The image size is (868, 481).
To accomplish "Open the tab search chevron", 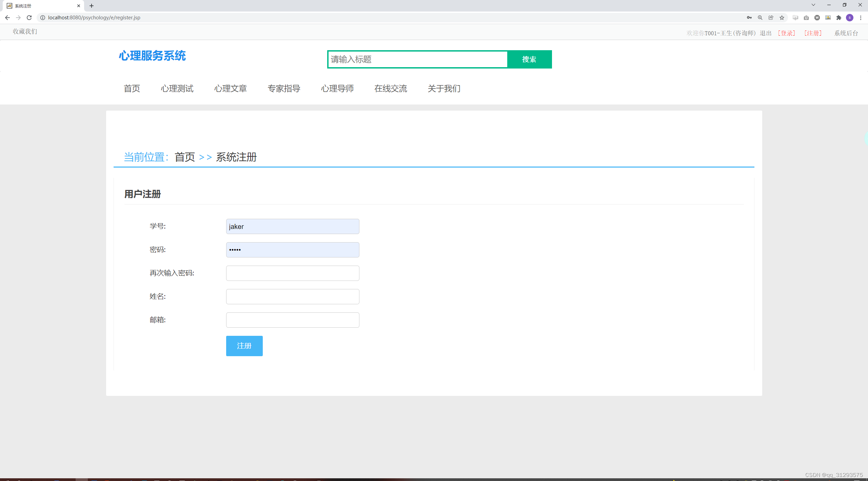I will point(813,5).
